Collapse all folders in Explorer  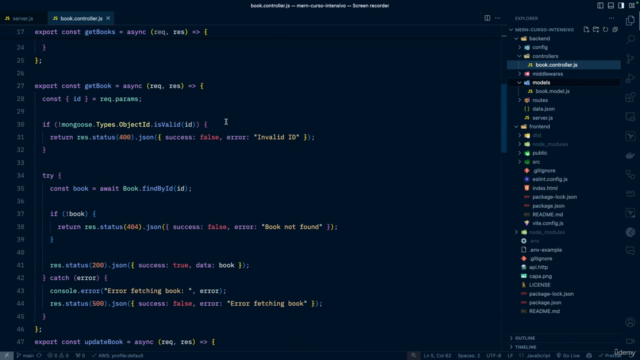tap(615, 29)
